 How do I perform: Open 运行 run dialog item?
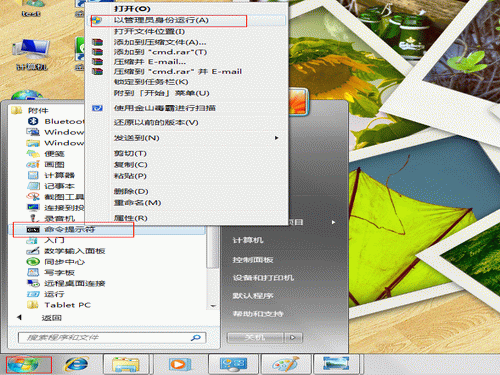coord(46,294)
